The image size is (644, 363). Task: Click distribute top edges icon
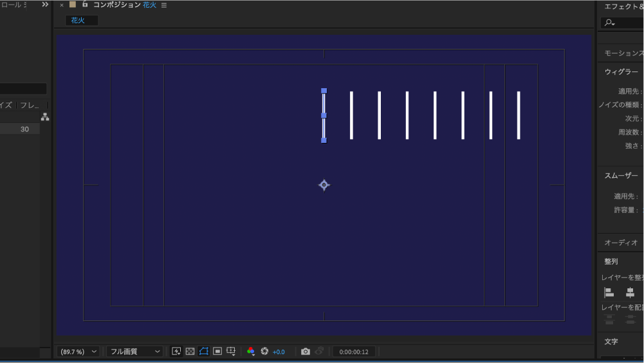click(x=609, y=319)
